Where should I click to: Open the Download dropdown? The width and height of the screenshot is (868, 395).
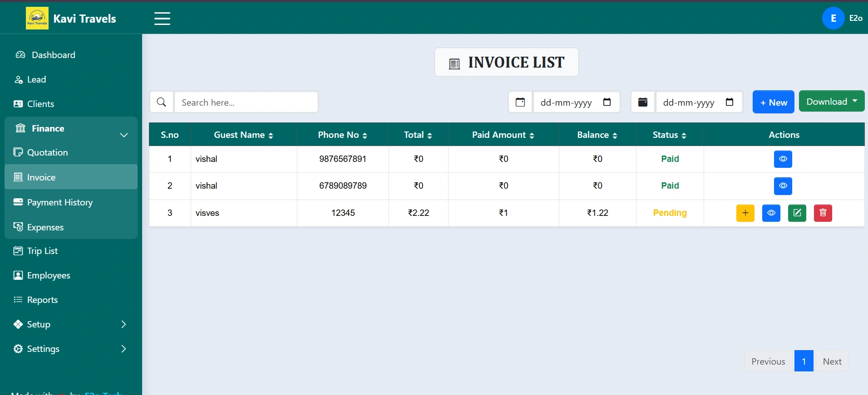tap(831, 102)
